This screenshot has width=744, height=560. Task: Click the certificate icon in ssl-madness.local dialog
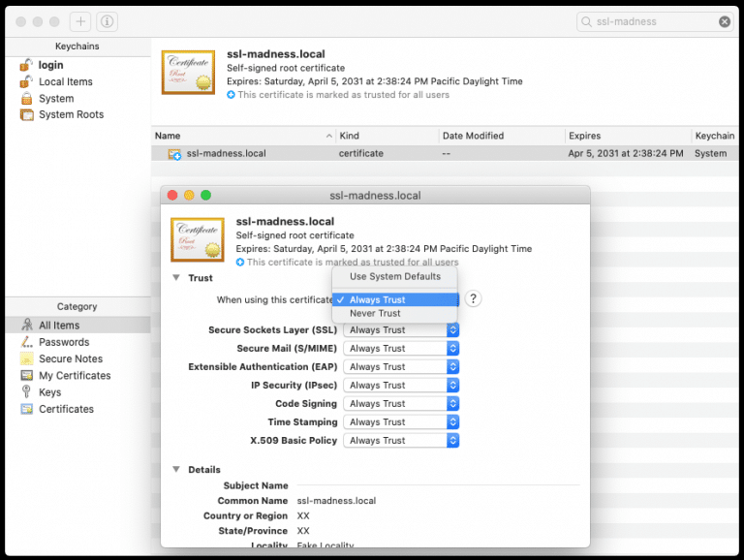tap(198, 239)
